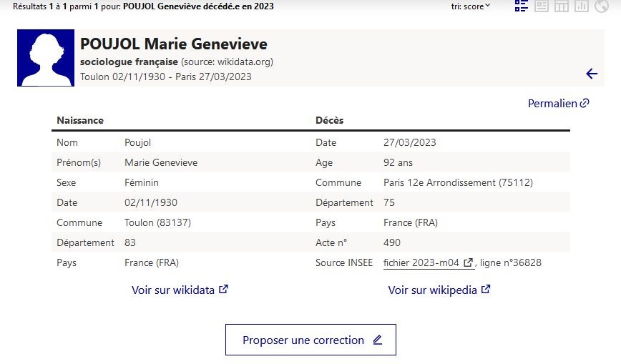Click the external icon beside Voir sur wikipedia
The image size is (621, 364).
pyautogui.click(x=486, y=290)
